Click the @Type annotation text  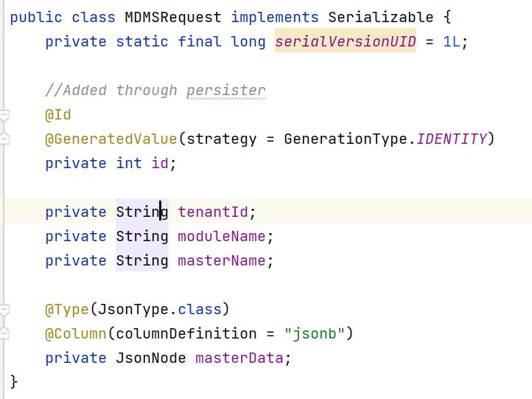click(67, 309)
